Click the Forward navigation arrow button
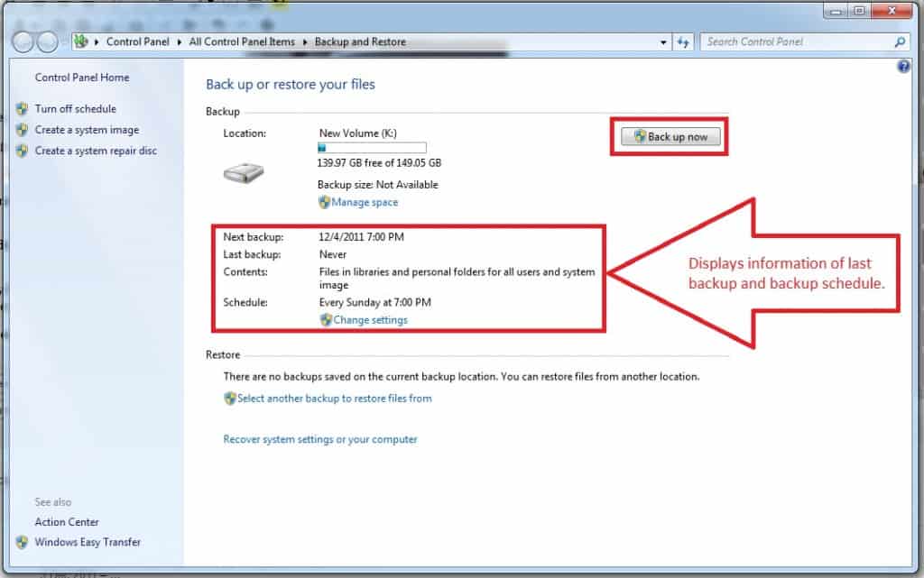The width and height of the screenshot is (924, 578). pos(47,41)
